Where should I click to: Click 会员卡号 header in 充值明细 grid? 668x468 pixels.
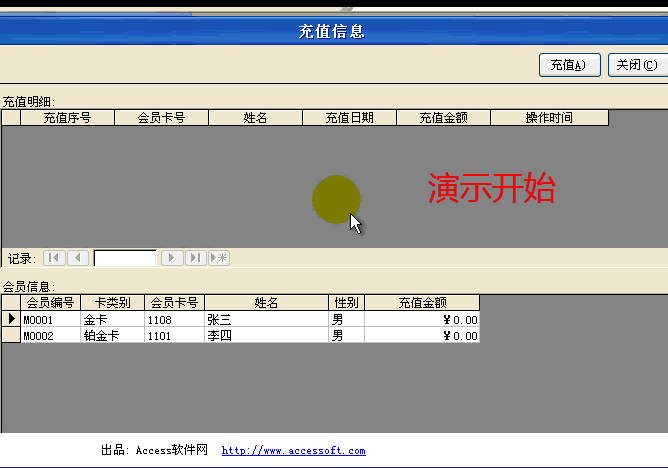(x=161, y=118)
